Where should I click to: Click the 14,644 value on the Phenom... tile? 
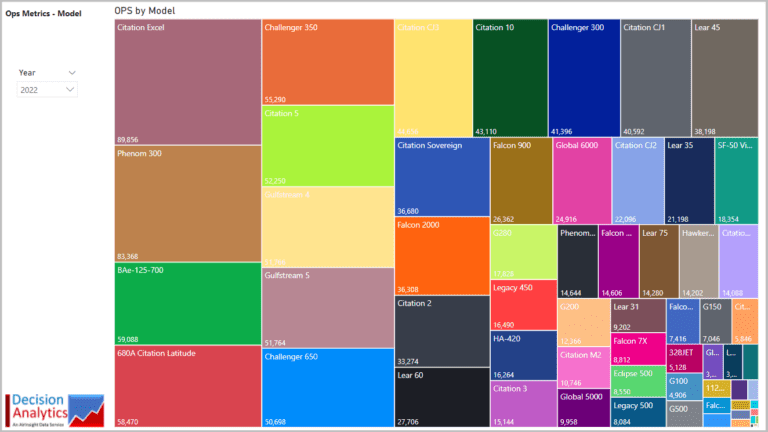571,293
